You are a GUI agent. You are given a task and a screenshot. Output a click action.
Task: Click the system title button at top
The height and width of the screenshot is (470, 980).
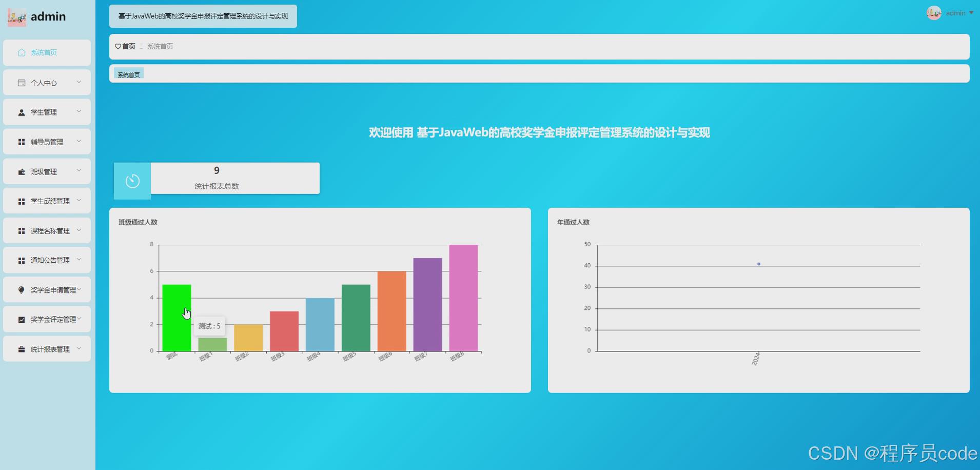tap(203, 16)
